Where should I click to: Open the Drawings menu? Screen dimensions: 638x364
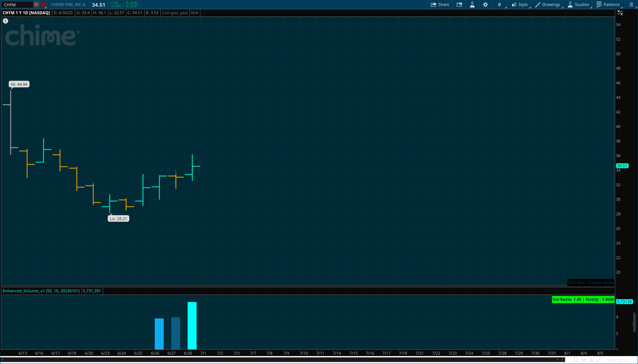click(x=548, y=4)
